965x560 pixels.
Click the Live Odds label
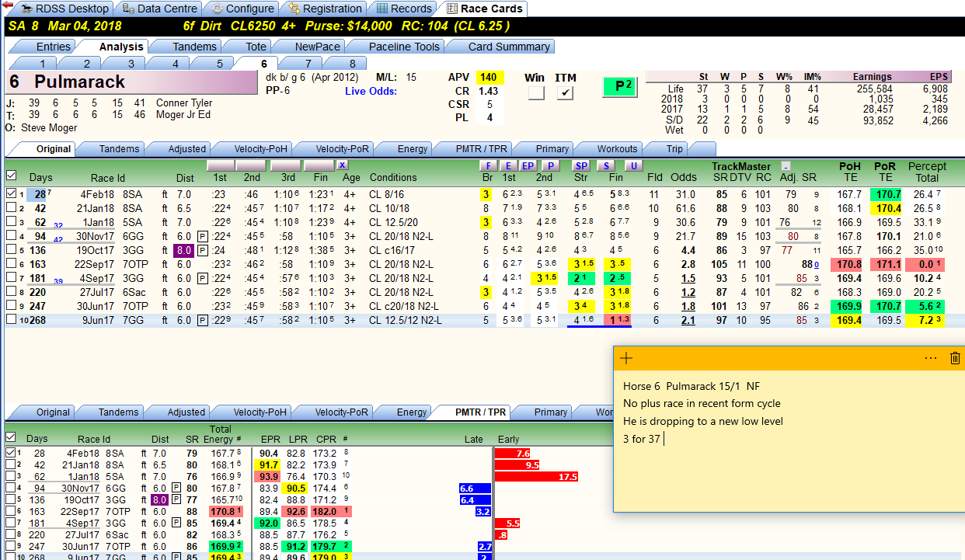[371, 91]
